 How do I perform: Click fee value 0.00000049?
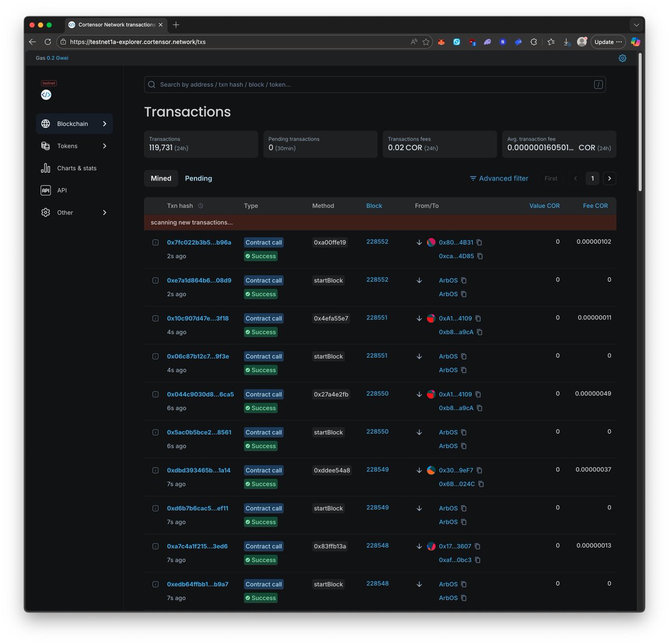593,393
